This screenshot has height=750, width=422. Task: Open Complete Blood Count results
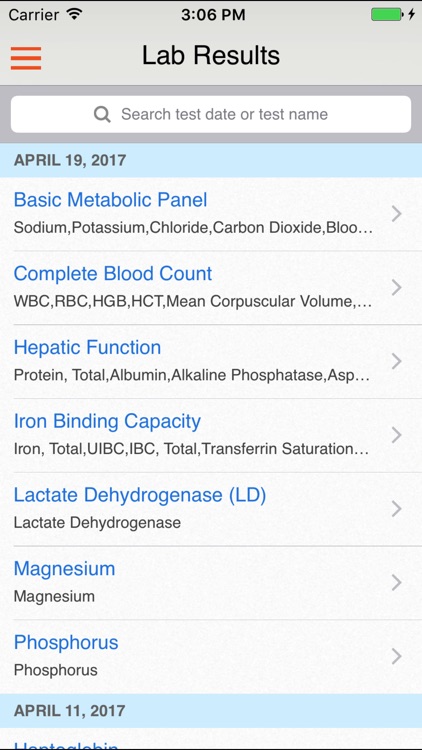pyautogui.click(x=211, y=287)
